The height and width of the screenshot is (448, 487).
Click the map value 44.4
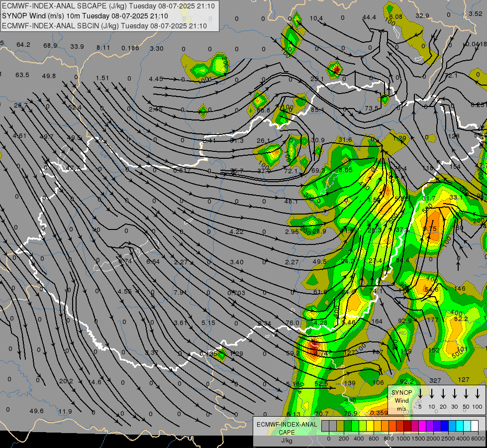point(369,17)
